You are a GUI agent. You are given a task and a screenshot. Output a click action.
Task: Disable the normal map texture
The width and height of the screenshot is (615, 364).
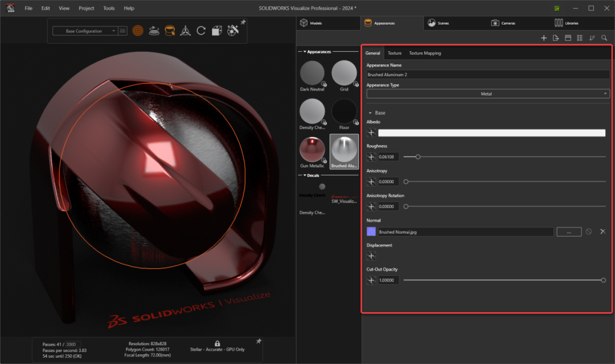[589, 231]
